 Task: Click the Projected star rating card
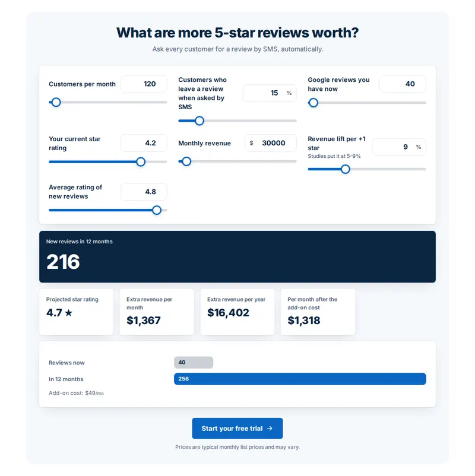77,312
